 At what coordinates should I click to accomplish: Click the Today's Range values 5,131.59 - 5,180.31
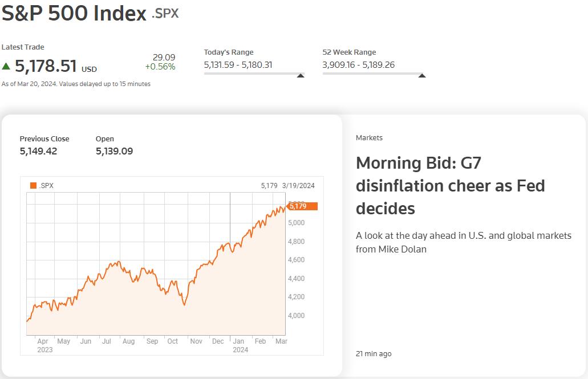(x=238, y=65)
